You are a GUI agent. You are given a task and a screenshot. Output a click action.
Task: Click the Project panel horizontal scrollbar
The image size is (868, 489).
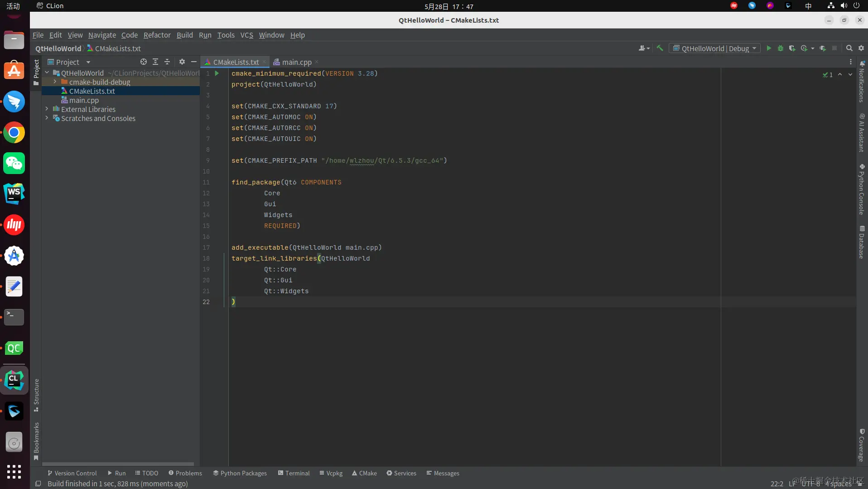click(x=118, y=464)
